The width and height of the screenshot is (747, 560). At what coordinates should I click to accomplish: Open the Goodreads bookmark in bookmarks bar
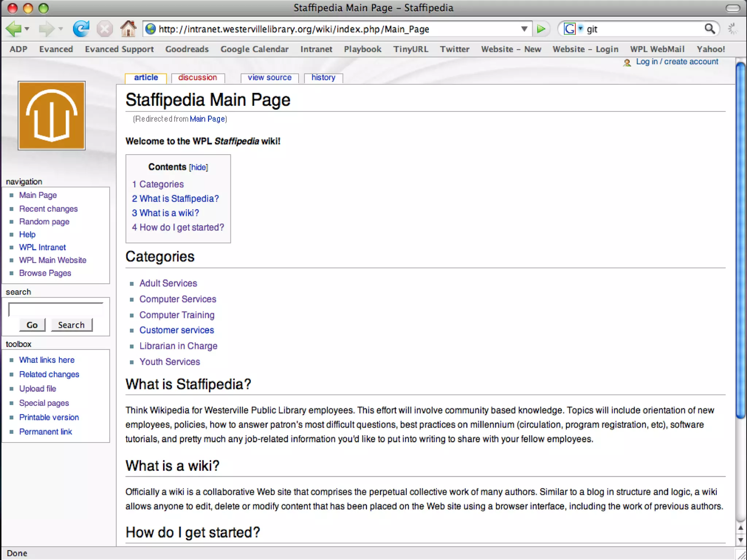187,49
